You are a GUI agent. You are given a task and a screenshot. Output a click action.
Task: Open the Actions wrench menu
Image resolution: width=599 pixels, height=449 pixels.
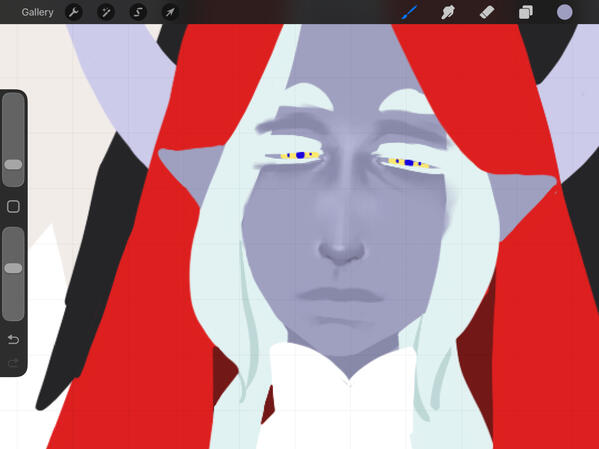74,12
